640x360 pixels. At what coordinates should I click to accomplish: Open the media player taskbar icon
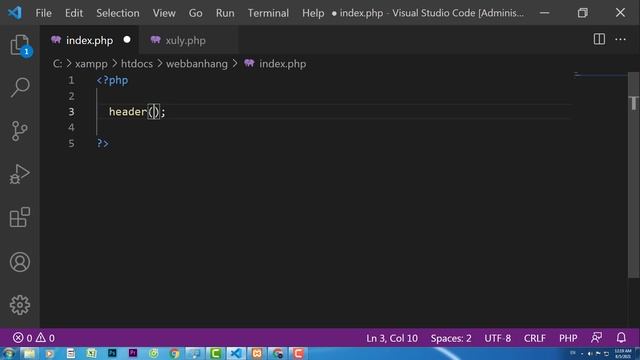[x=50, y=353]
